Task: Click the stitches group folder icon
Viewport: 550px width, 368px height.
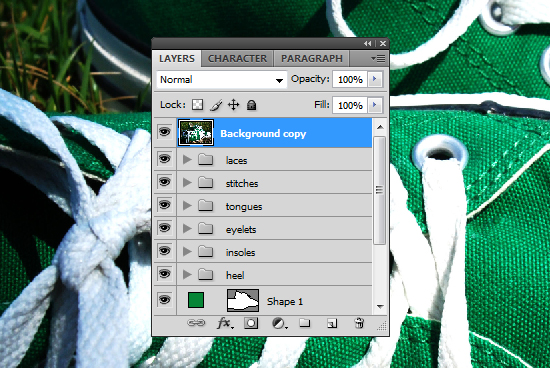Action: pos(206,183)
